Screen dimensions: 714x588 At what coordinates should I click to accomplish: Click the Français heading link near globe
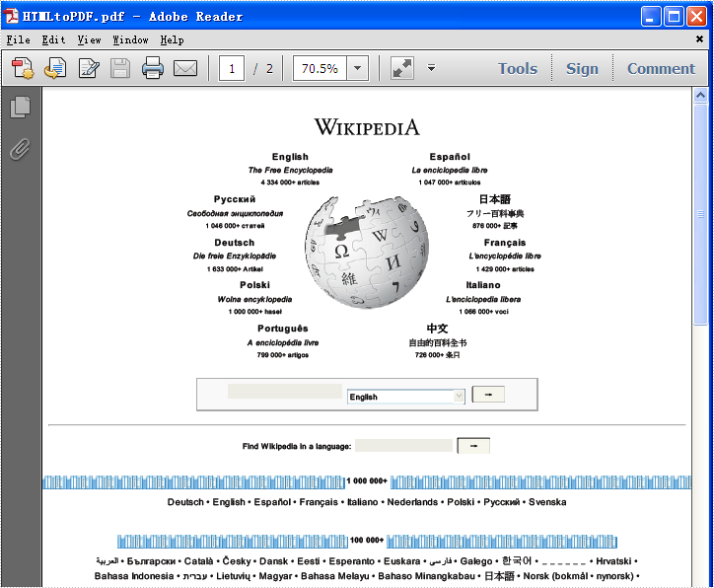point(505,243)
